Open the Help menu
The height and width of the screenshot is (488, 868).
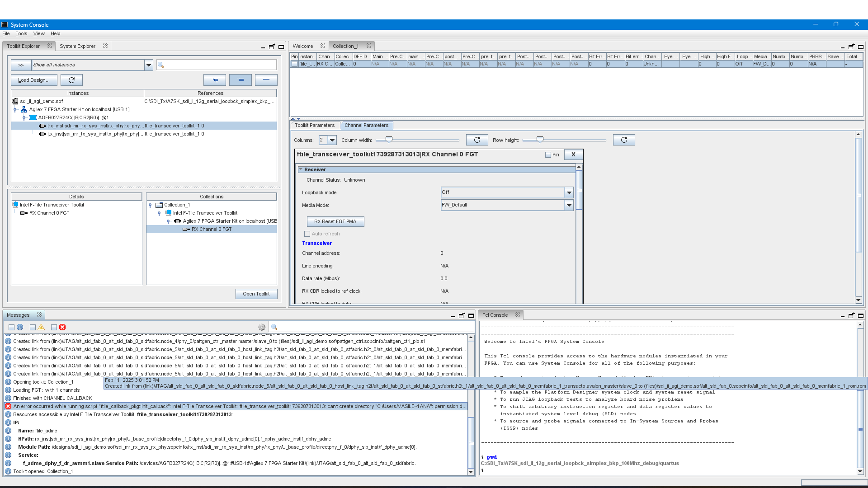tap(55, 34)
